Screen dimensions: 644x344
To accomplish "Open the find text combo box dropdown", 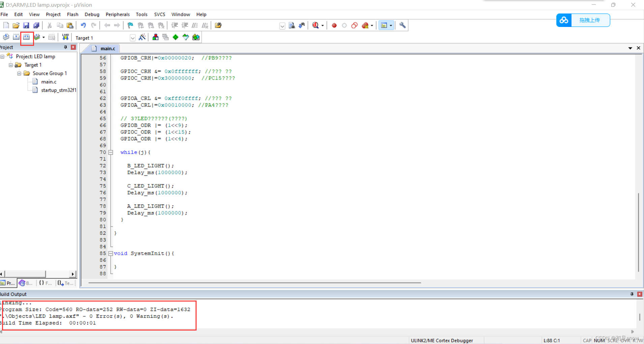I will click(283, 26).
